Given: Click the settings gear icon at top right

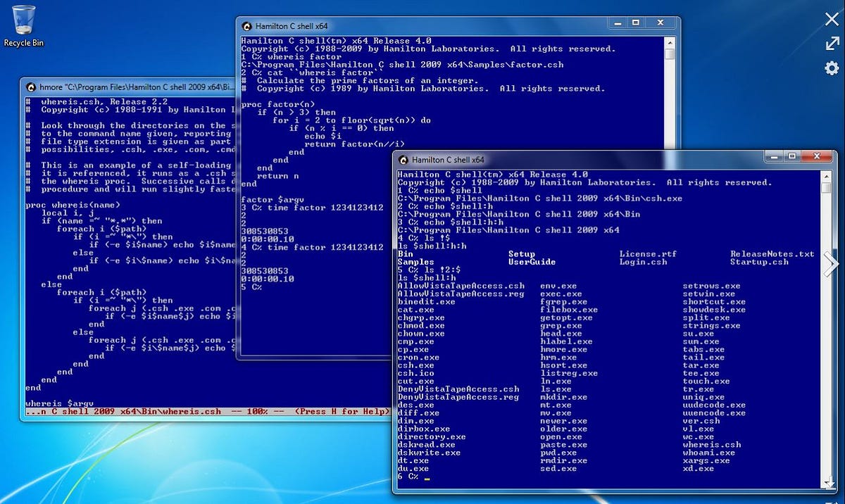Looking at the screenshot, I should pos(831,68).
